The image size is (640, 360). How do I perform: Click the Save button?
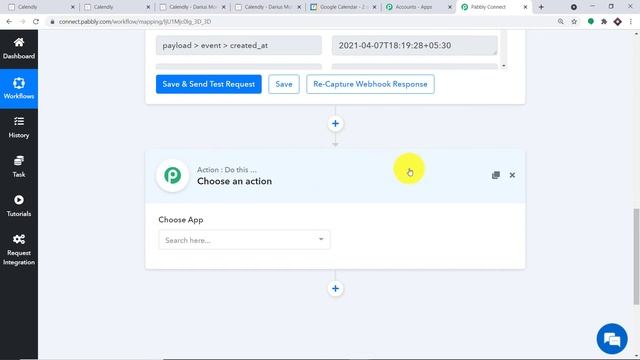[284, 84]
